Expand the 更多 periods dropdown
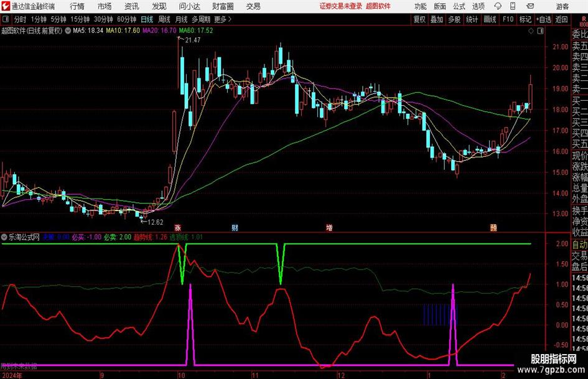This screenshot has width=588, height=379. [x=223, y=19]
